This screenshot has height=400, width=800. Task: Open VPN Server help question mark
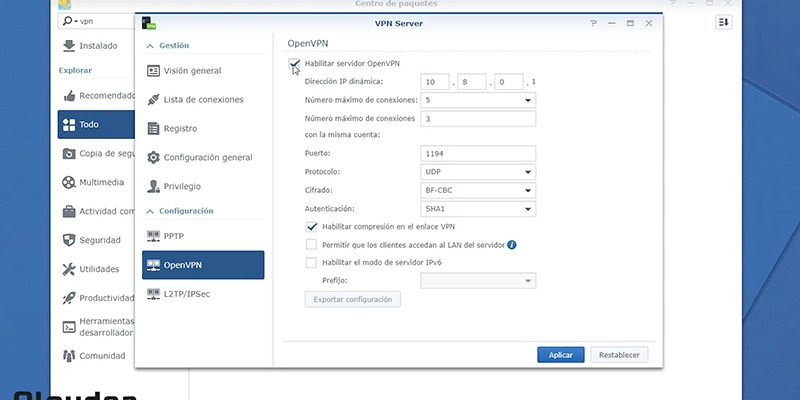point(593,23)
